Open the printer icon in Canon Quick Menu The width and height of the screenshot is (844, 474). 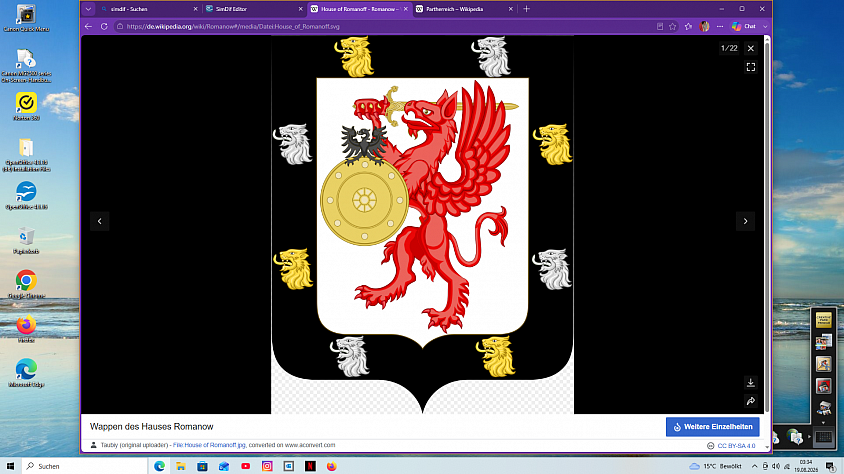click(824, 409)
